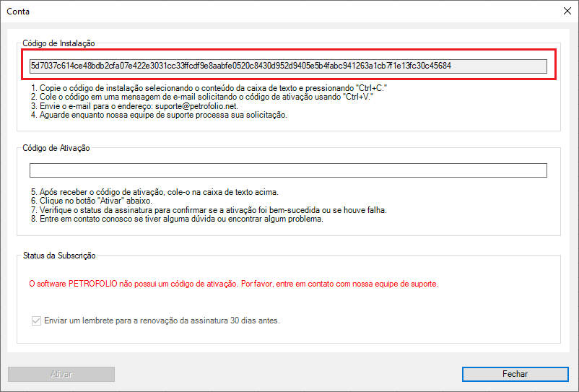Click step 8 "Entre em contato conosco" text

176,219
